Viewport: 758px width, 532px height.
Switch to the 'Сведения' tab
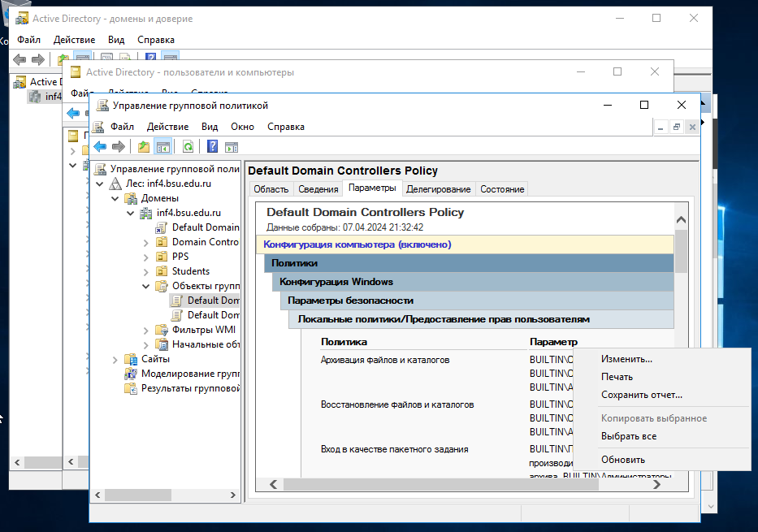coord(318,189)
